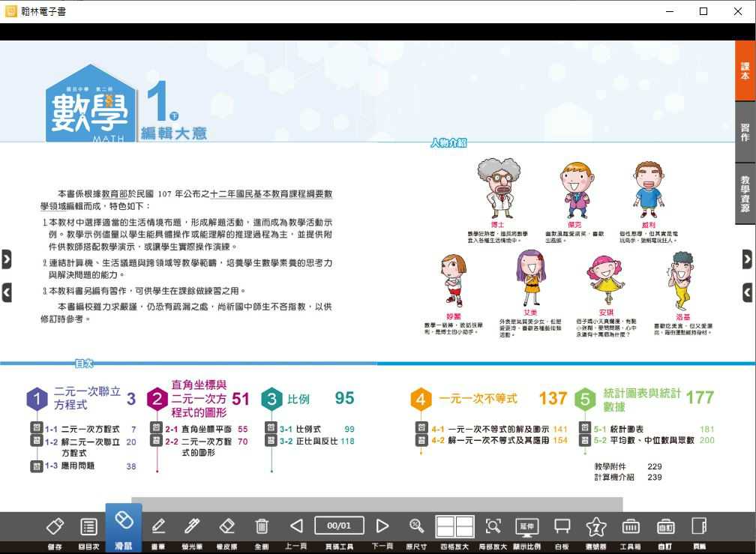Click the 四格放大 four-grid zoom icon
This screenshot has height=554, width=756.
point(454,526)
